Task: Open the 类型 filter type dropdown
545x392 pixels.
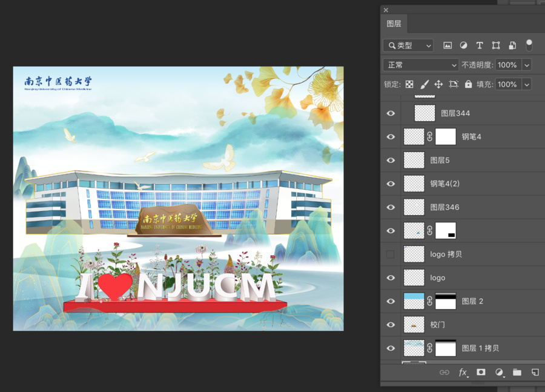Action: coord(408,45)
